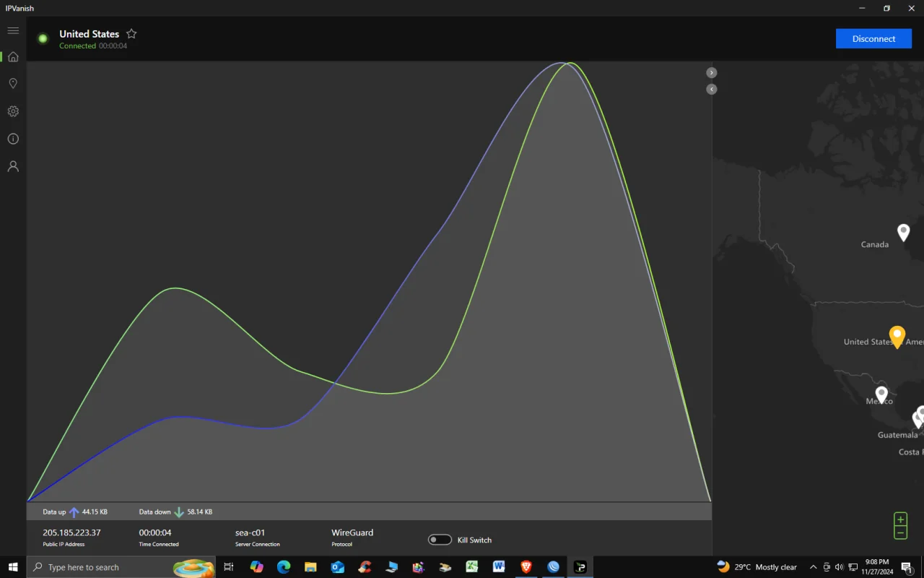The image size is (924, 578).
Task: Open Word from taskbar
Action: (499, 567)
